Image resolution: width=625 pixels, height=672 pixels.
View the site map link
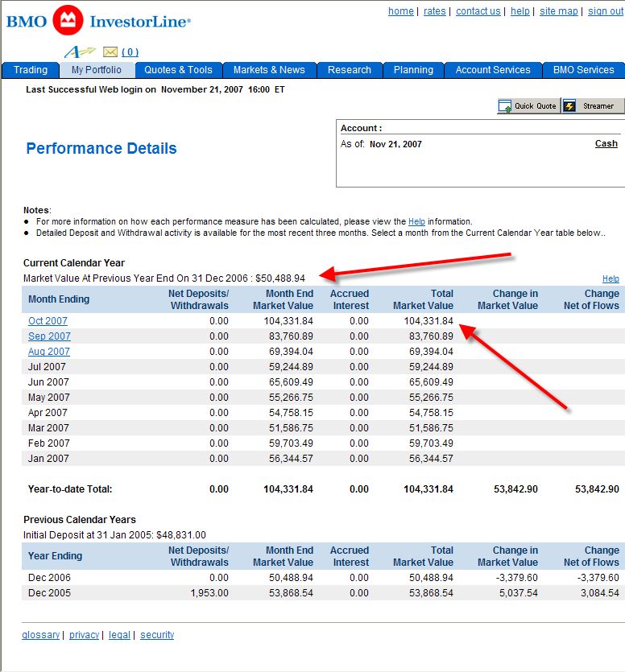[558, 11]
